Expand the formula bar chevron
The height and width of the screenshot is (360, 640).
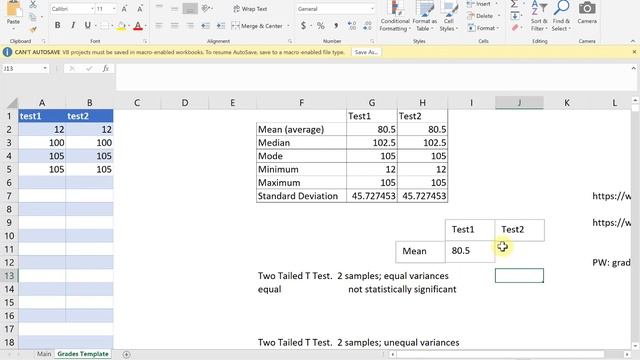(x=633, y=69)
